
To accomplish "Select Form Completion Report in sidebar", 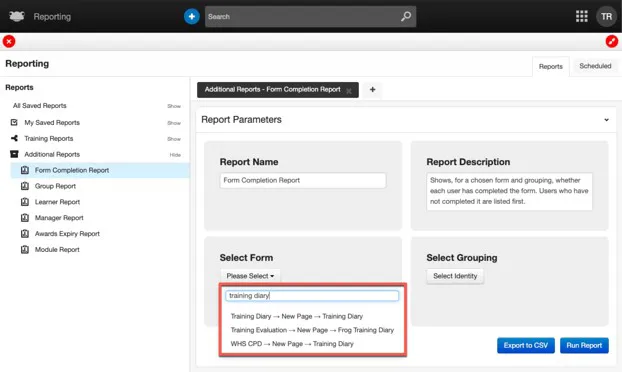I will point(100,170).
